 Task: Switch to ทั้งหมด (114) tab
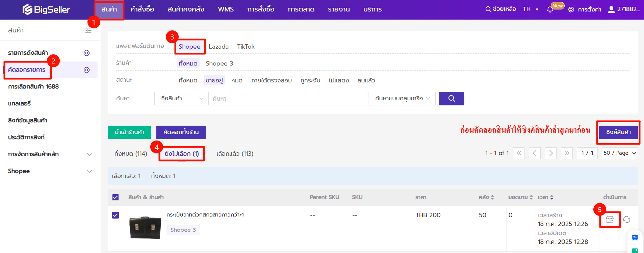tap(131, 154)
